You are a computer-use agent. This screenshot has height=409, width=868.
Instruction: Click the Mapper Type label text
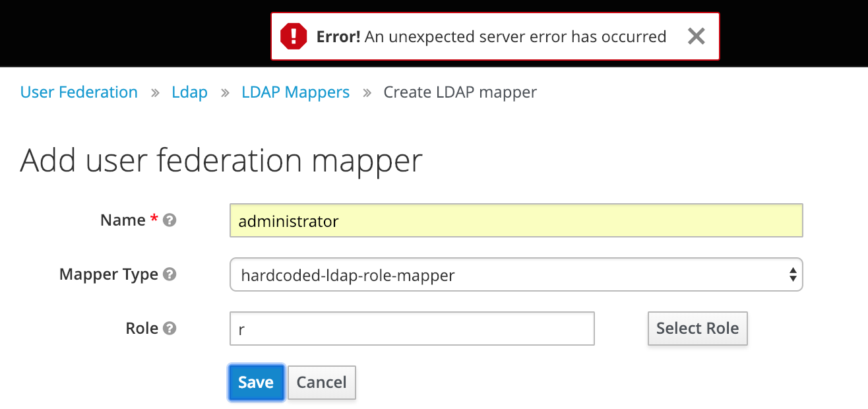(x=109, y=274)
